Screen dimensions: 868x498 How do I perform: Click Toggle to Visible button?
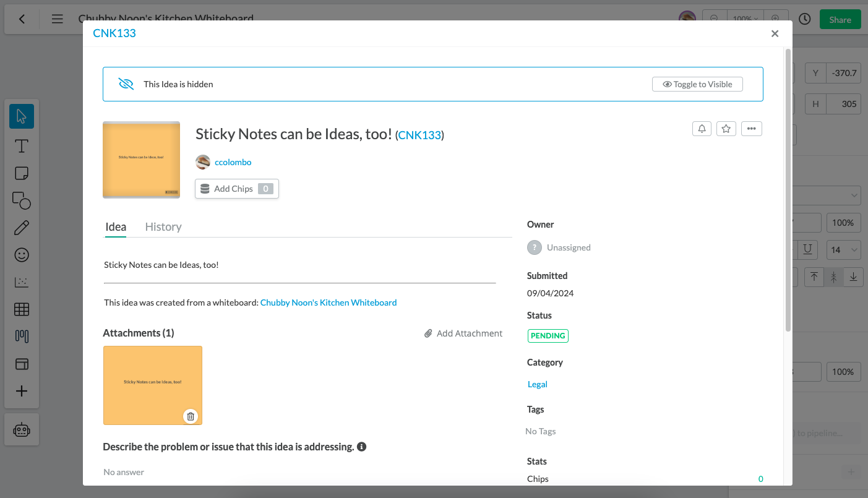[x=697, y=84]
